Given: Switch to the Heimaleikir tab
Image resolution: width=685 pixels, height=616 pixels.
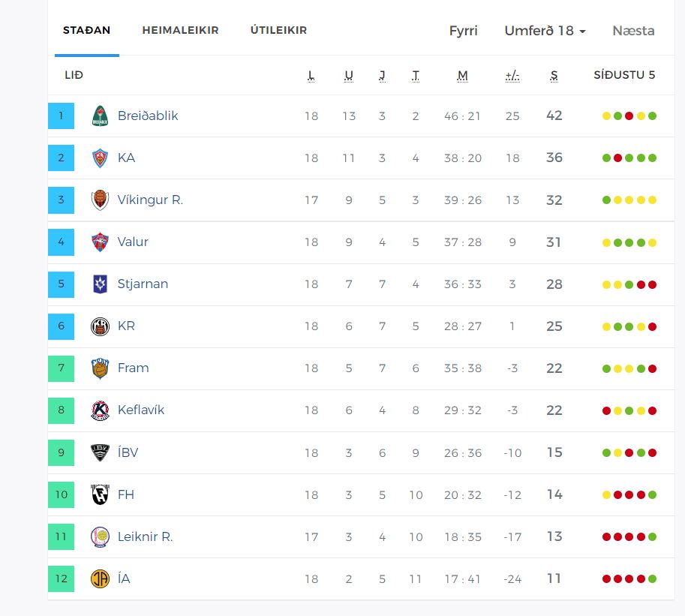Looking at the screenshot, I should pyautogui.click(x=180, y=31).
